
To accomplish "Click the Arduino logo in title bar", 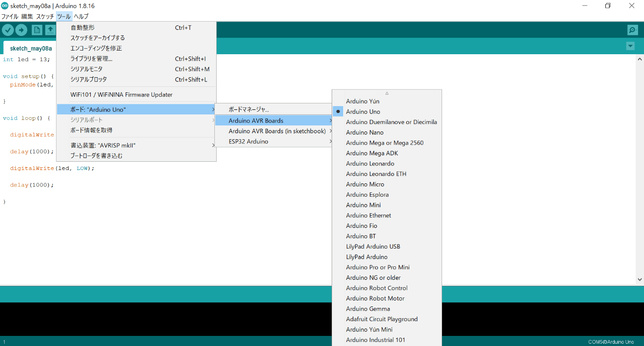I will [x=5, y=6].
